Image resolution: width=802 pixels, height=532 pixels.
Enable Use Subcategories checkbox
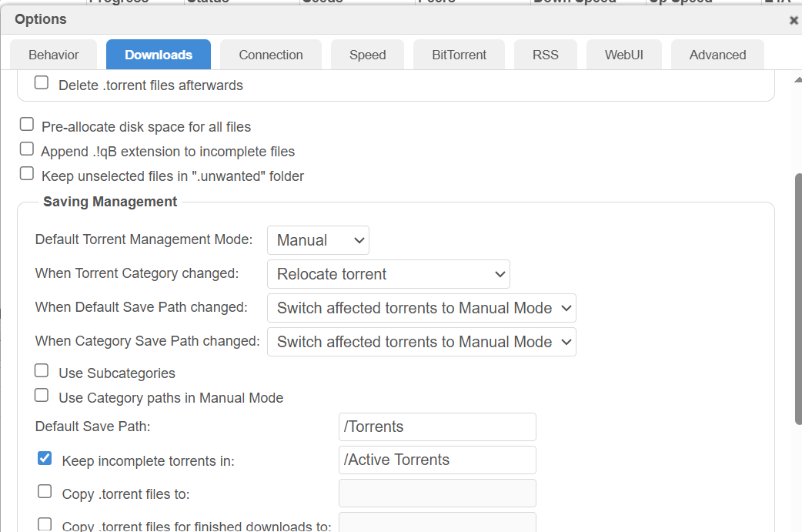point(42,371)
